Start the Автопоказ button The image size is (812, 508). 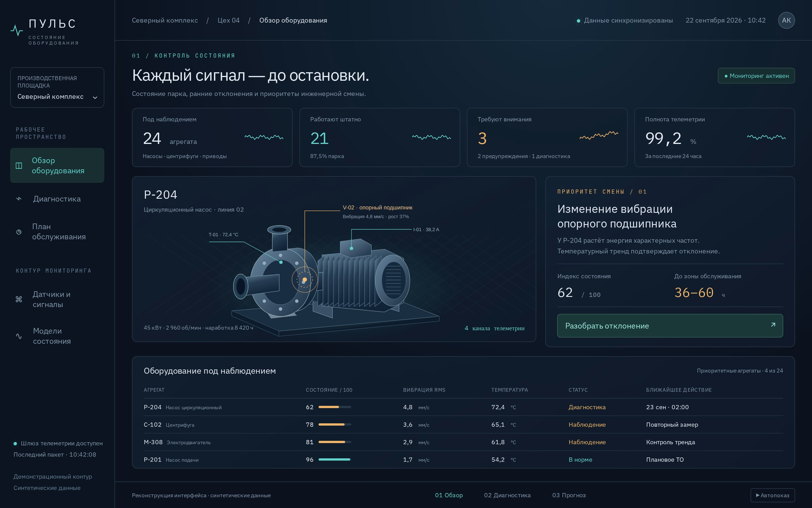pos(773,495)
